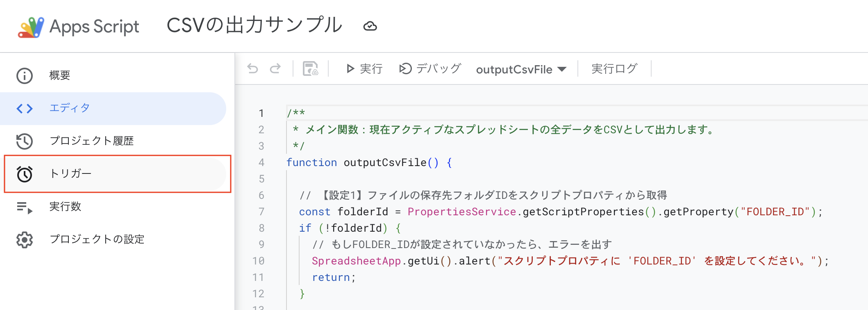Click the save project disk icon
This screenshot has height=310, width=868.
310,68
